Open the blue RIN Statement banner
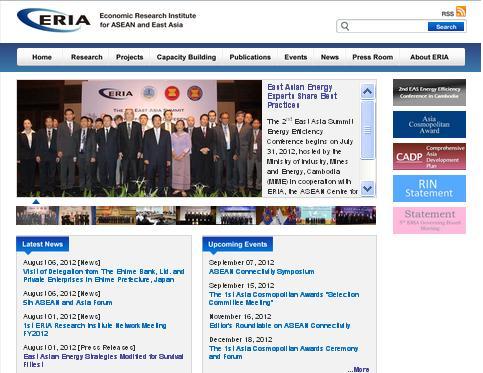Image resolution: width=483 pixels, height=373 pixels. 429,189
